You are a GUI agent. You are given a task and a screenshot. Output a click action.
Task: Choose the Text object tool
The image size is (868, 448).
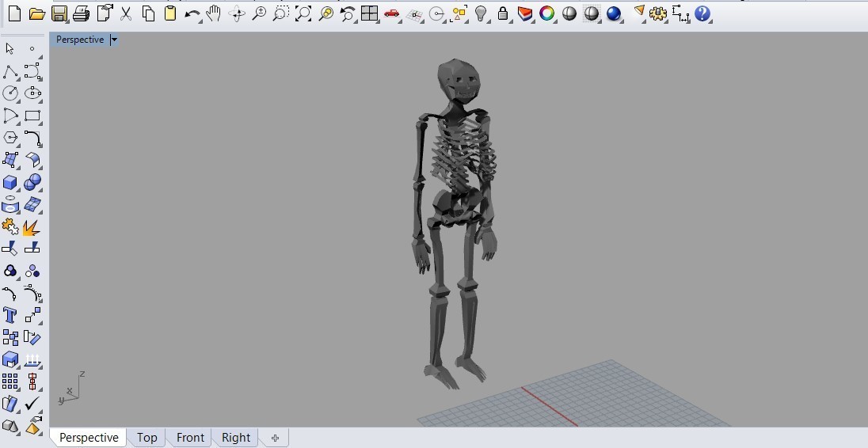point(10,316)
